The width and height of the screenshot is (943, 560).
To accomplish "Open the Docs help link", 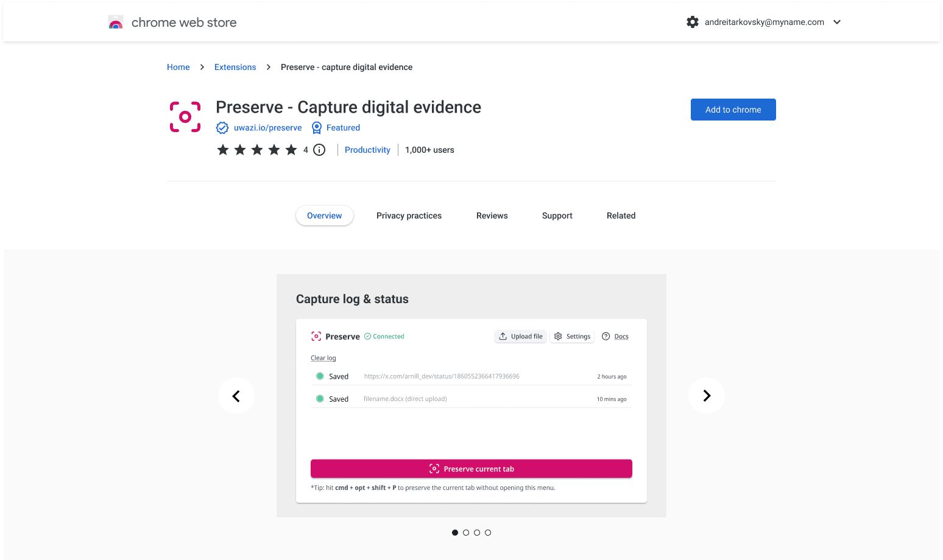I will click(615, 337).
